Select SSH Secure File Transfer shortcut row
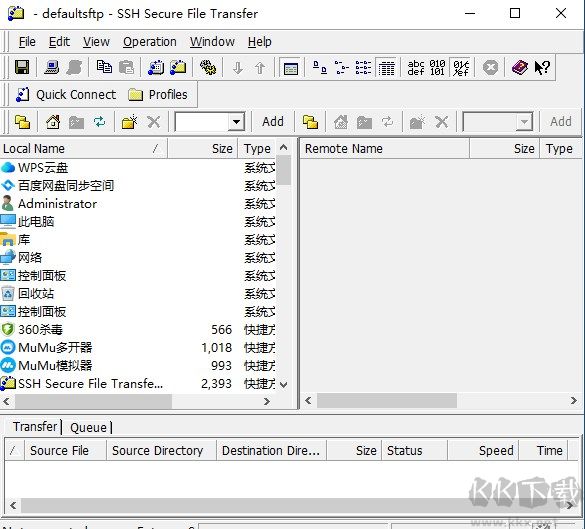 [x=138, y=384]
